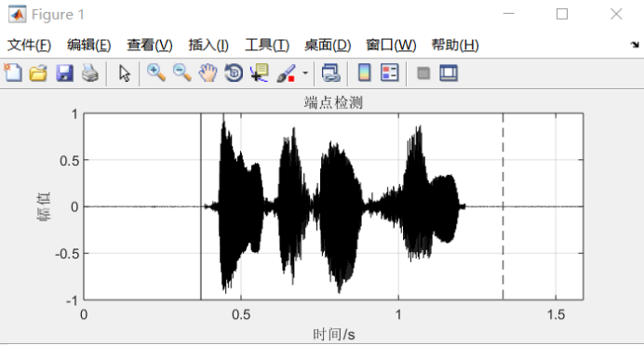Minimize the Figure 1 window
This screenshot has width=644, height=345.
click(x=508, y=14)
